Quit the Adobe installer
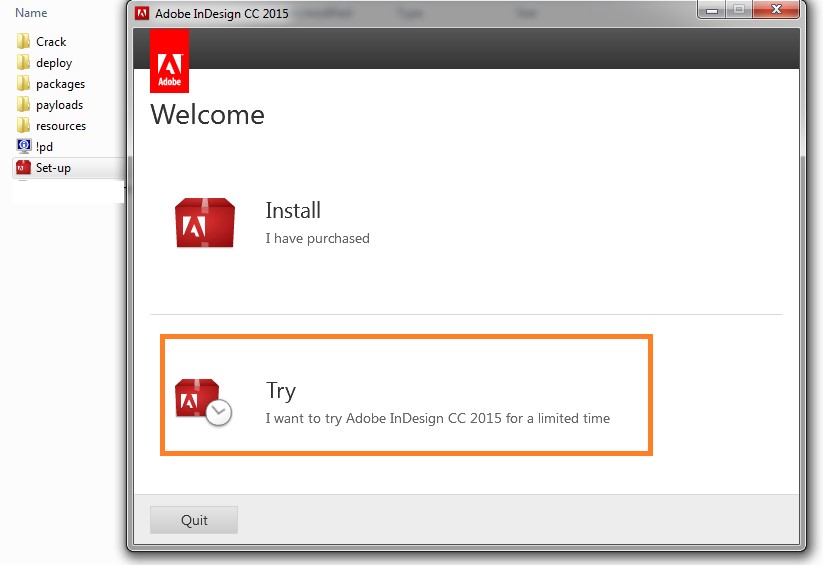The width and height of the screenshot is (833, 576). pyautogui.click(x=194, y=520)
